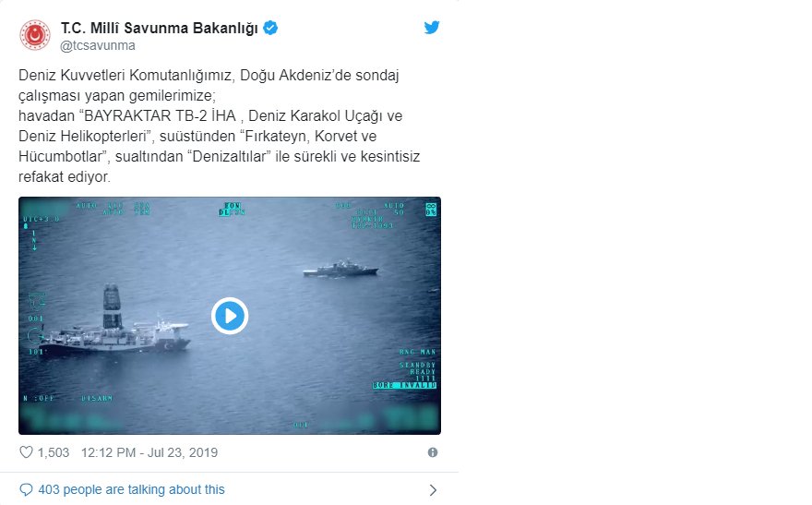Click the blue verified badge
This screenshot has height=505, width=812.
[270, 28]
